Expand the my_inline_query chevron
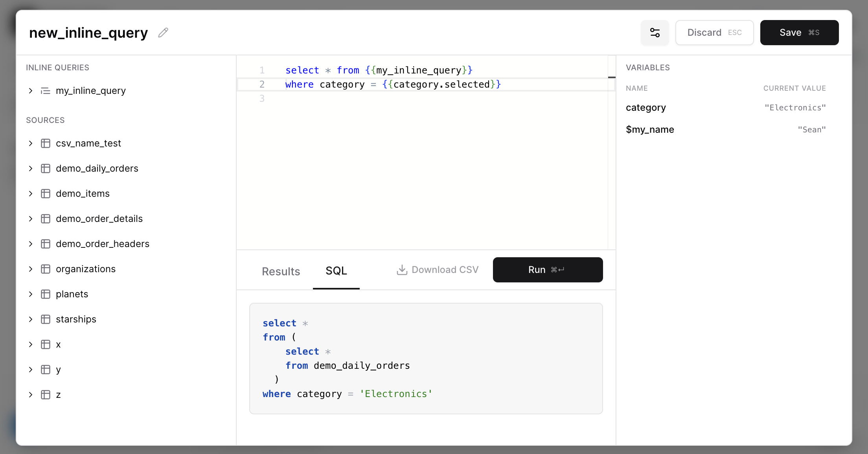This screenshot has width=868, height=454. (31, 91)
